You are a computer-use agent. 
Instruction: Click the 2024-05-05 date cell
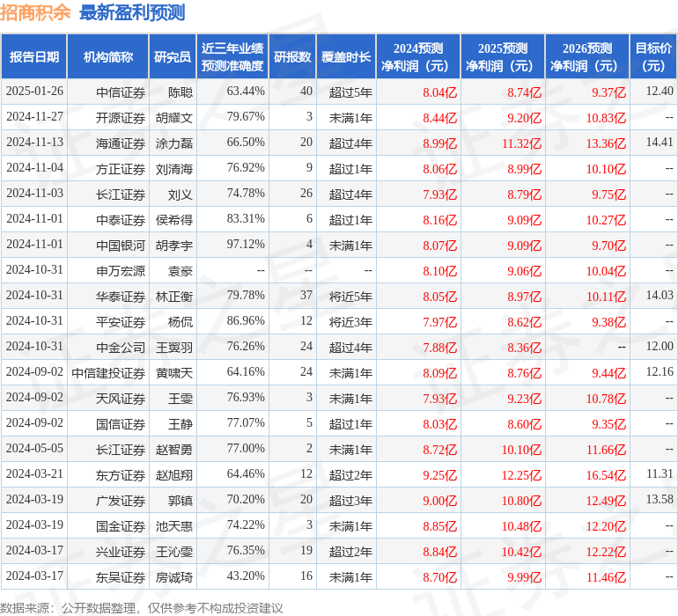[34, 448]
